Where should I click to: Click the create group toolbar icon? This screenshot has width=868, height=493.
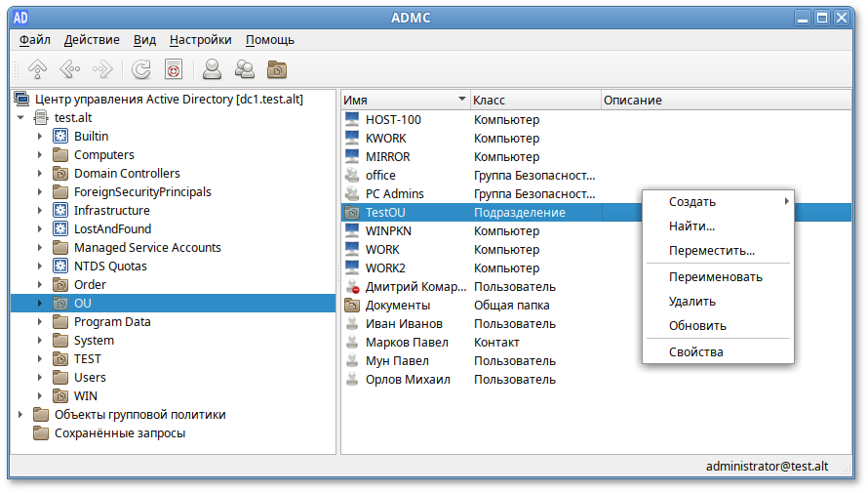point(244,69)
